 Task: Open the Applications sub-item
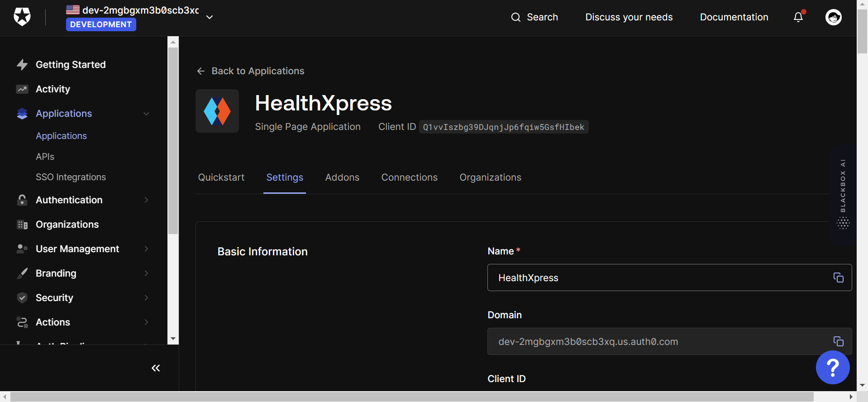coord(61,136)
